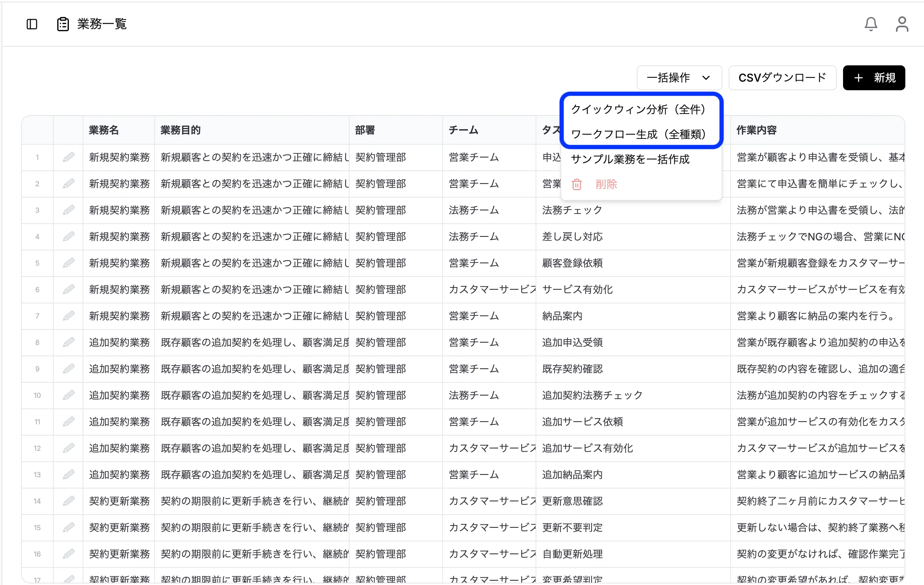Click the 業務名 column header
The width and height of the screenshot is (924, 585).
click(119, 130)
